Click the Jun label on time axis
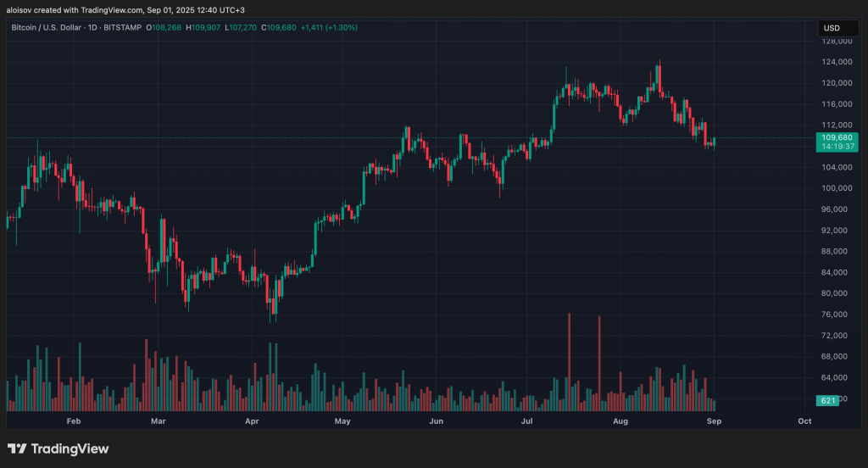 coord(436,421)
